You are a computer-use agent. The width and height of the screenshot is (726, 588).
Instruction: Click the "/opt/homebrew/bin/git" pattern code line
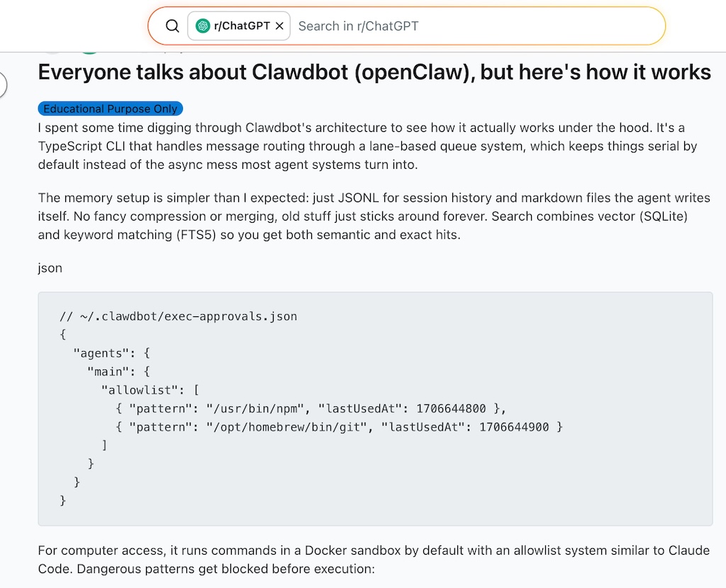[x=339, y=426]
